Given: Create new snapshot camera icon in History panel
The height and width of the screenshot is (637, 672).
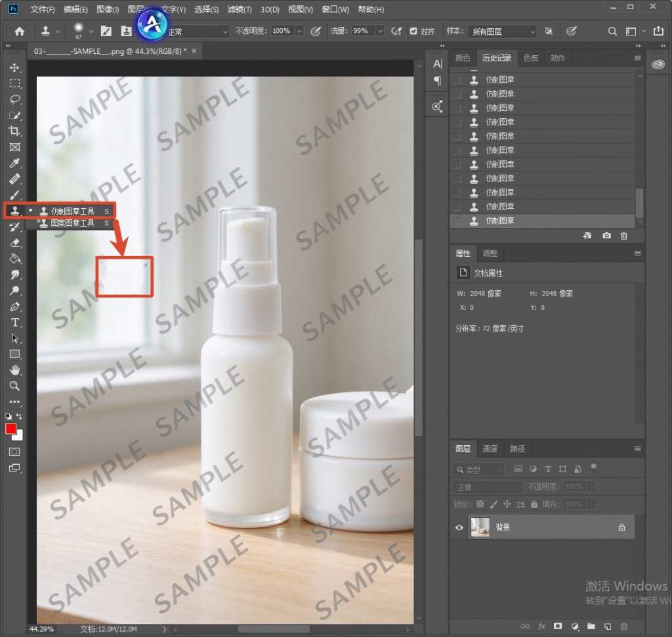Looking at the screenshot, I should (606, 236).
